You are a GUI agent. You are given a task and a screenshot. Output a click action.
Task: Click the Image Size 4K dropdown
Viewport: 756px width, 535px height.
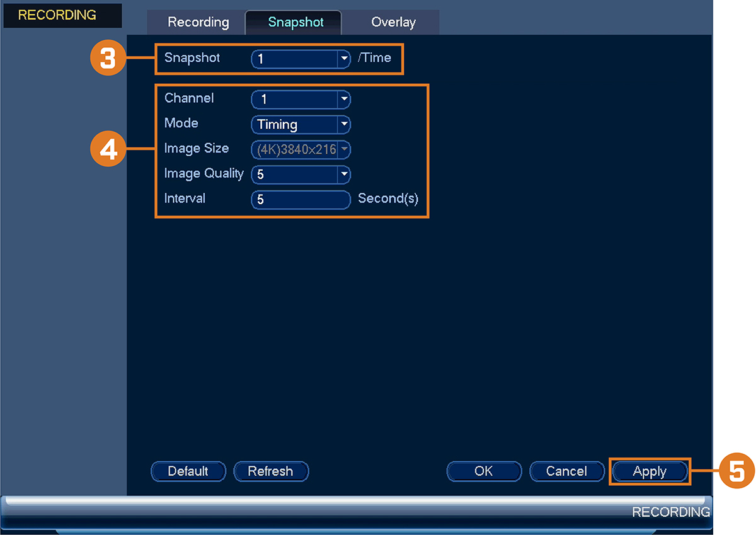click(x=301, y=149)
